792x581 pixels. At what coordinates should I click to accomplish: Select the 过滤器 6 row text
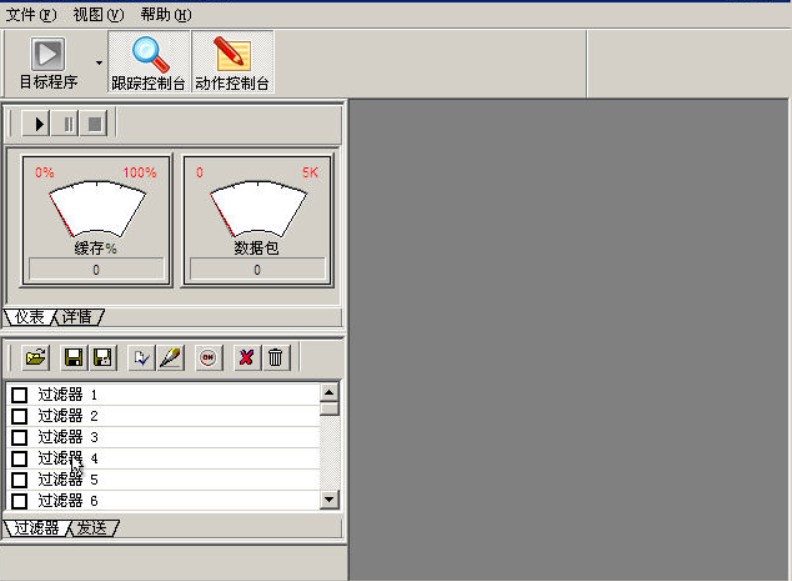(x=67, y=501)
